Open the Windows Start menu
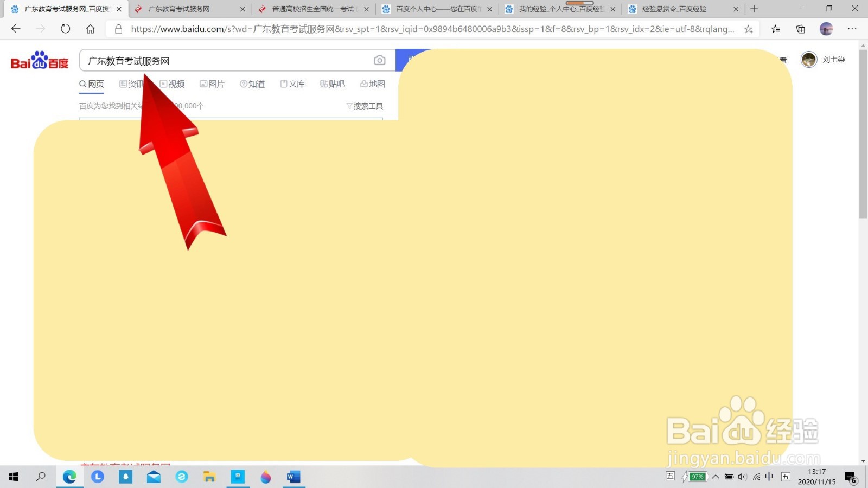This screenshot has width=868, height=488. pos(14,477)
